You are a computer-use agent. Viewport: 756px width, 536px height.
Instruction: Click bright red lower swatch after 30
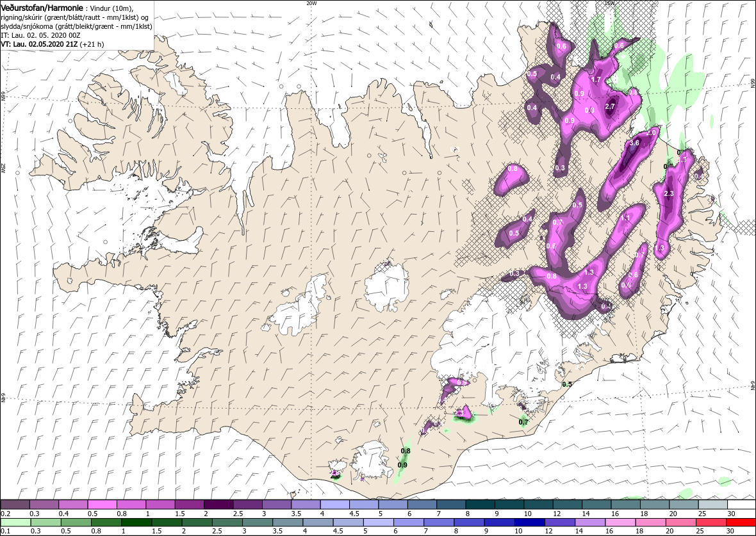point(741,523)
